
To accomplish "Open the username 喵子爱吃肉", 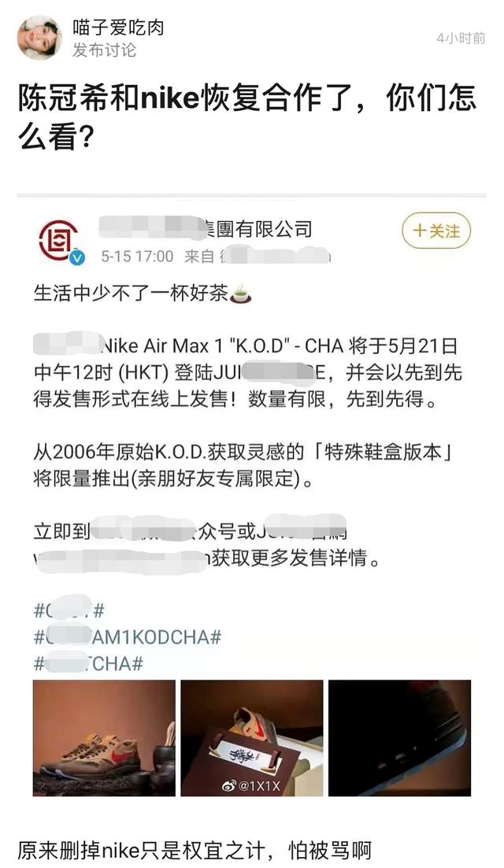I will click(118, 27).
